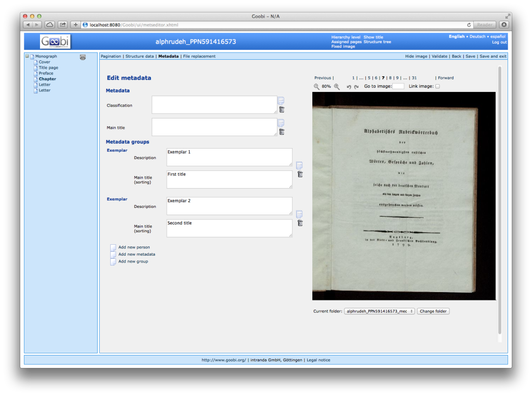Go to Previous image
This screenshot has height=396, width=532.
(322, 78)
